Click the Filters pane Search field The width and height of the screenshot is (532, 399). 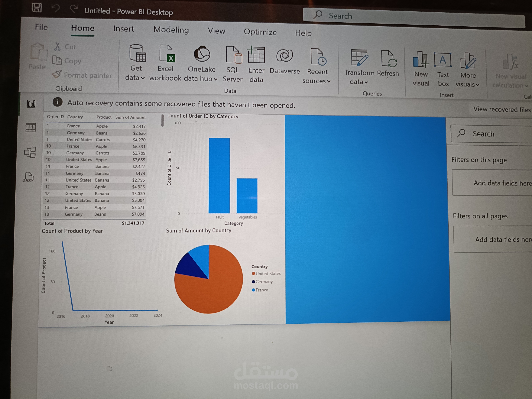click(491, 134)
